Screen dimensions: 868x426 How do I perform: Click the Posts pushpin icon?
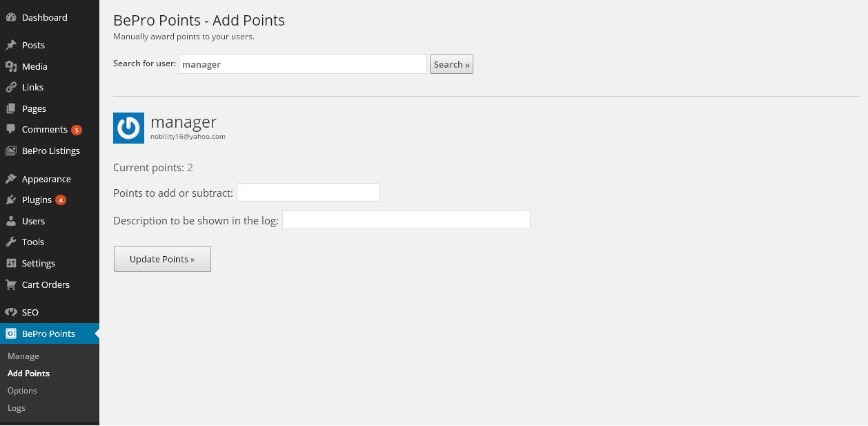click(x=11, y=45)
